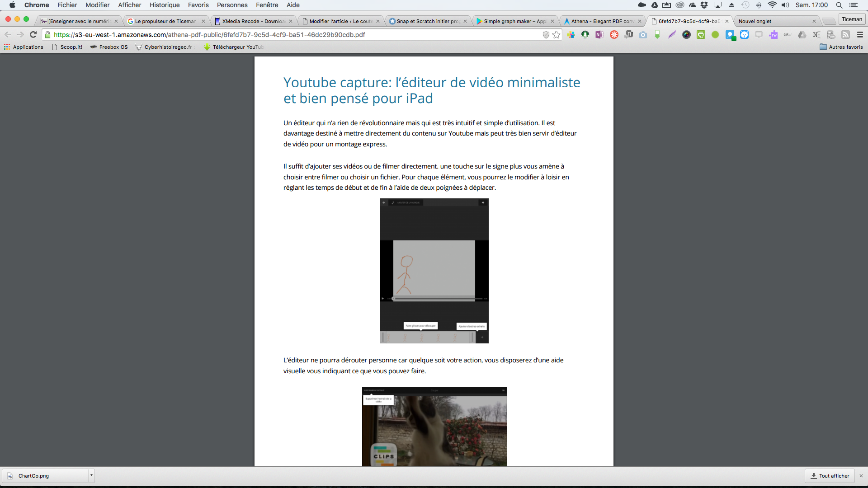
Task: Open the Chrome hamburger menu
Action: point(860,35)
